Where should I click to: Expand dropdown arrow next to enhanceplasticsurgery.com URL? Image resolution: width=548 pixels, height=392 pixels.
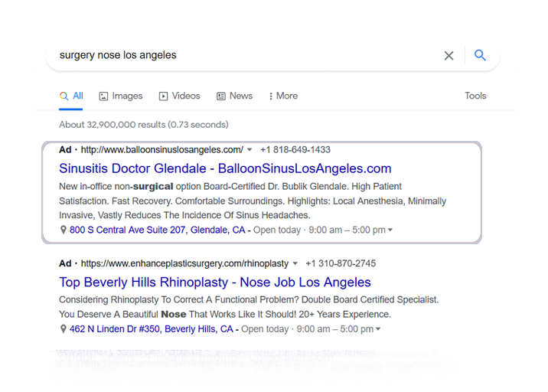(295, 264)
